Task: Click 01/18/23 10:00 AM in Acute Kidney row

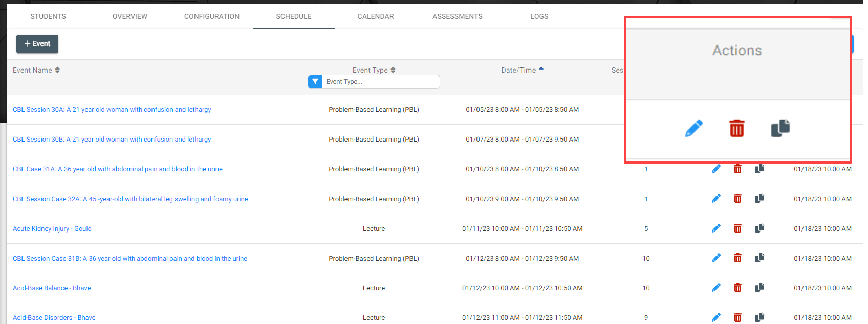Action: click(823, 228)
